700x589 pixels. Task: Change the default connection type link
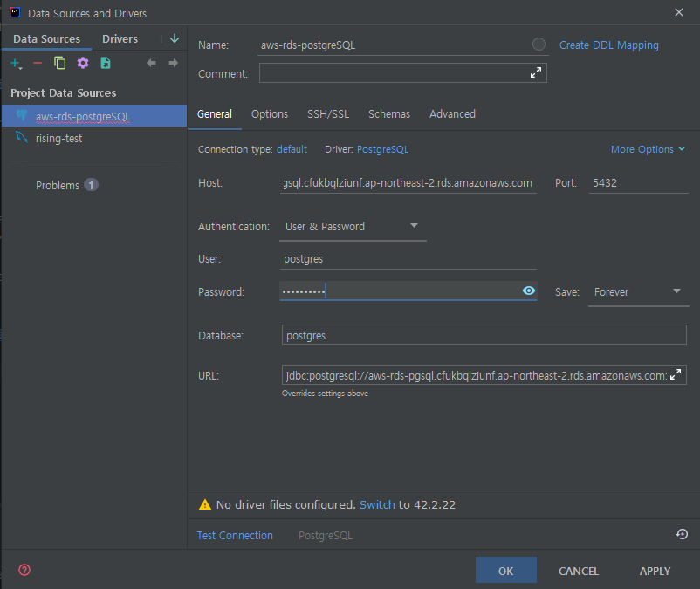tap(292, 149)
